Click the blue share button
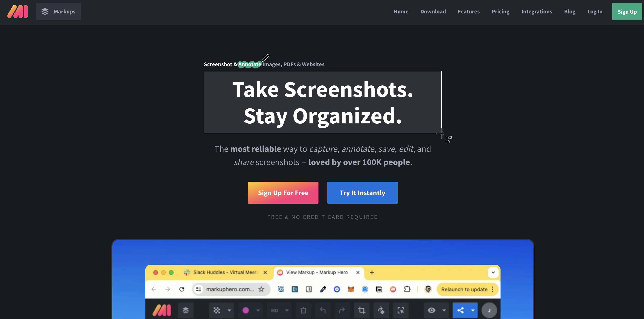The width and height of the screenshot is (644, 319). [x=460, y=310]
